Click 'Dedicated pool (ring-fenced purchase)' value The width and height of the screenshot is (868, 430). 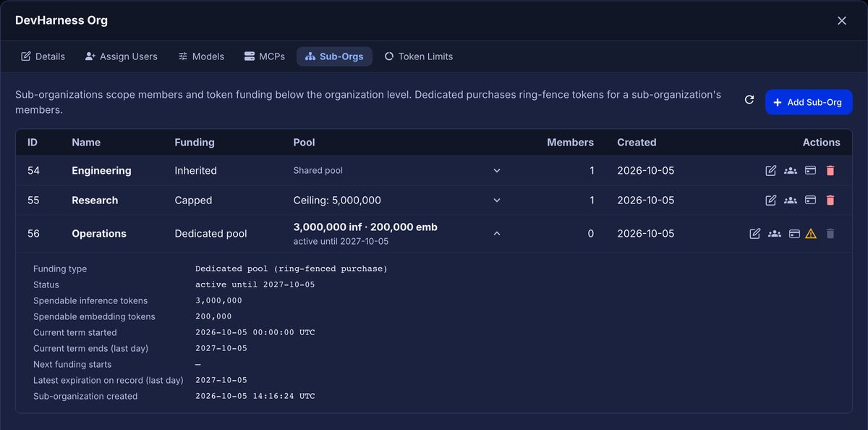pos(292,269)
